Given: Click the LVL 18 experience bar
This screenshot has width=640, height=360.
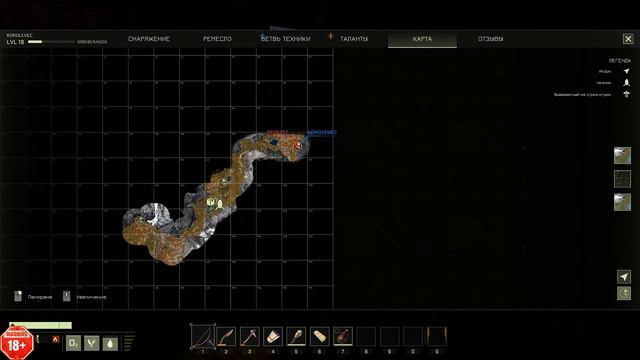Looking at the screenshot, I should [51, 42].
